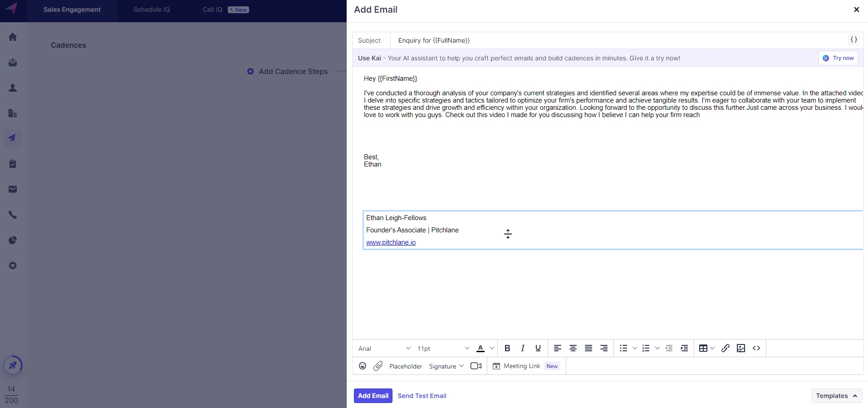
Task: Click into the Subject input field
Action: point(617,40)
